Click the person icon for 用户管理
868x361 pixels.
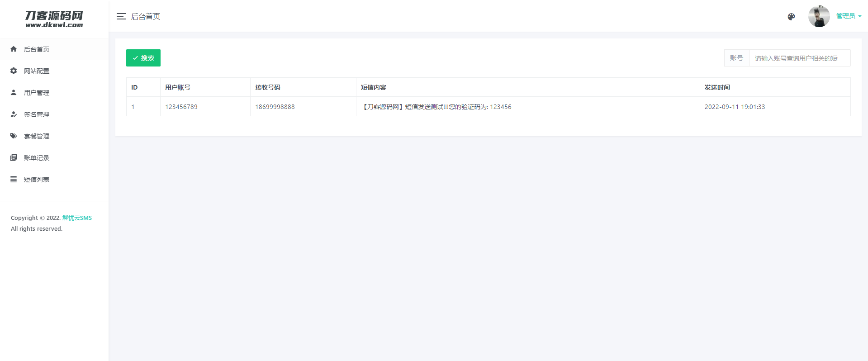(14, 92)
